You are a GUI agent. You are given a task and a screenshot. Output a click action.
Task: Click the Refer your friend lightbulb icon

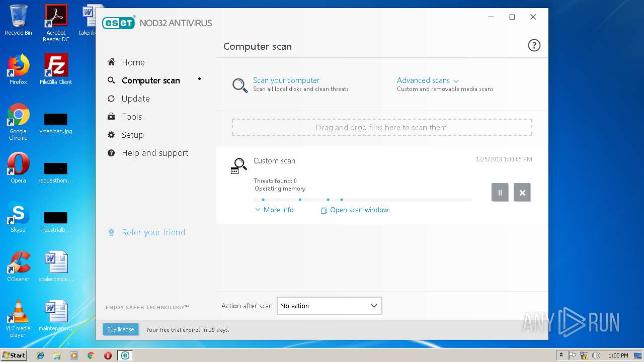(x=111, y=232)
